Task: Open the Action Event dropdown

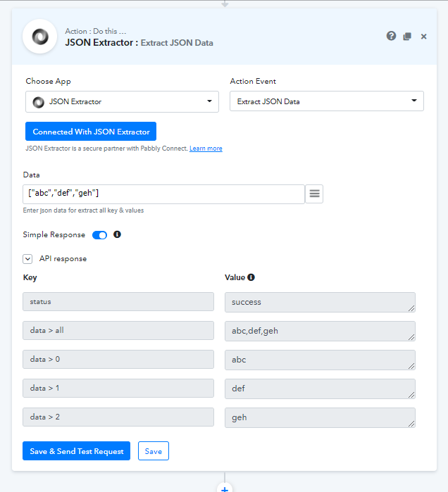Action: (x=327, y=101)
